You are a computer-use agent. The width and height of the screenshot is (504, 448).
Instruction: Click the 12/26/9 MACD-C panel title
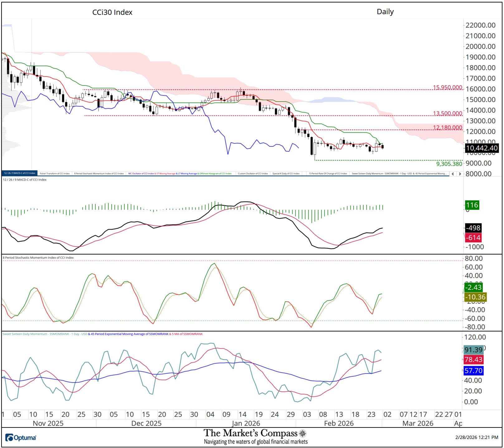tap(25, 180)
